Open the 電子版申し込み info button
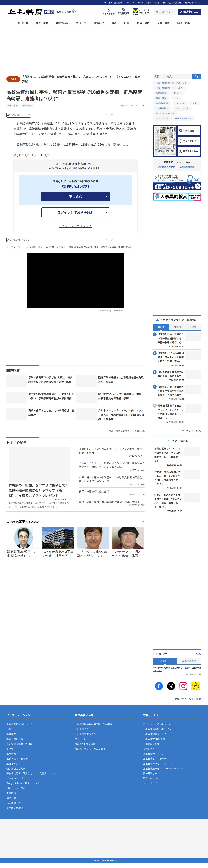208x868 pixels. (189, 151)
